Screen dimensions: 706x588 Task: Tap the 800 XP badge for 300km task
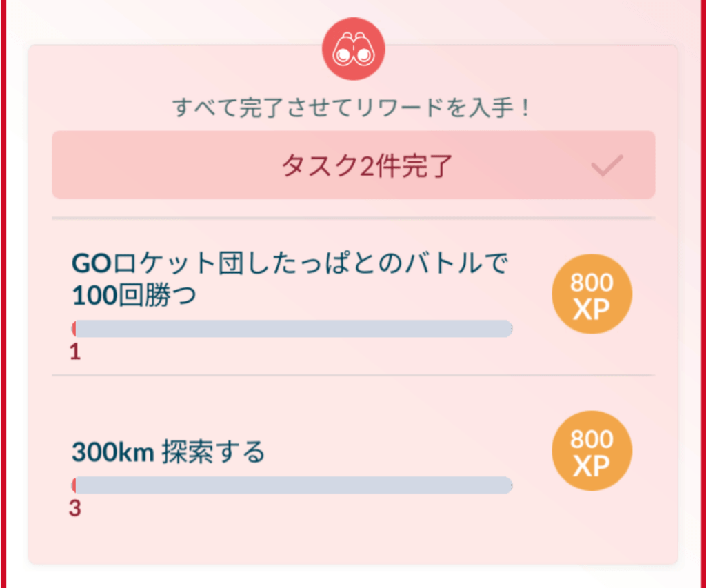(592, 450)
